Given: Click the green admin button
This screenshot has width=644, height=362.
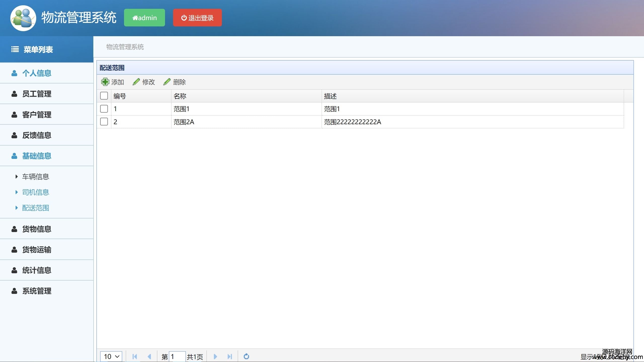Looking at the screenshot, I should (144, 18).
